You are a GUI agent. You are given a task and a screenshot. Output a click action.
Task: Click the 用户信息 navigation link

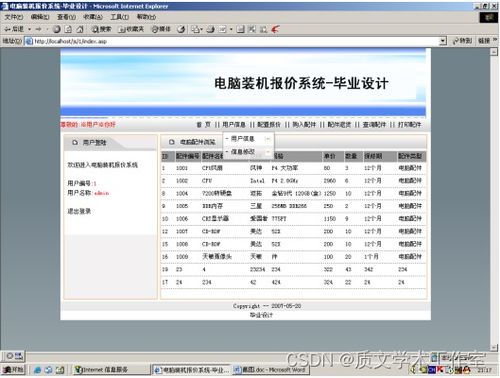coord(234,125)
